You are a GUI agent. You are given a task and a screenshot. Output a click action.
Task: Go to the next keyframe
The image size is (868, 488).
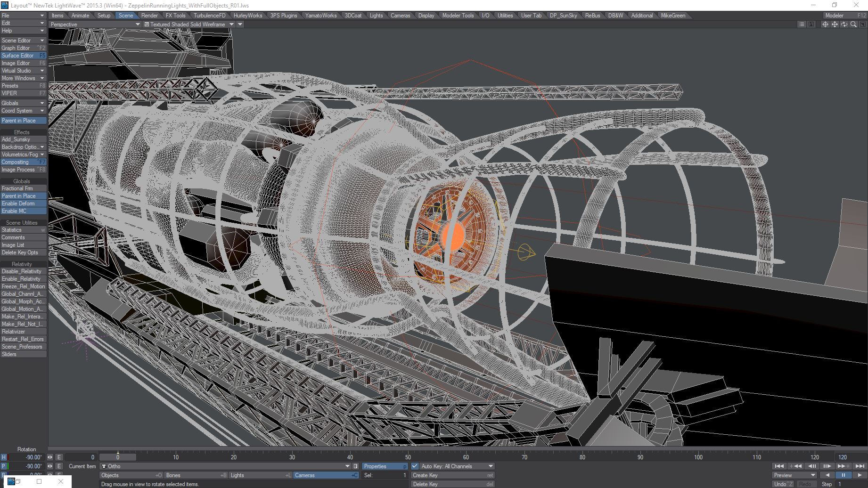click(x=843, y=466)
